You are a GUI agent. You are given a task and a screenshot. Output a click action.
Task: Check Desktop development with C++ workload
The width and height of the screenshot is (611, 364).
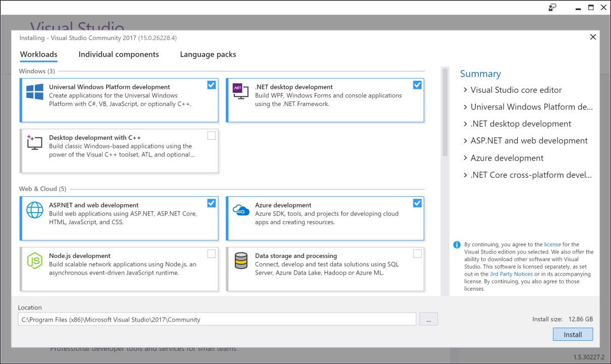[x=212, y=135]
